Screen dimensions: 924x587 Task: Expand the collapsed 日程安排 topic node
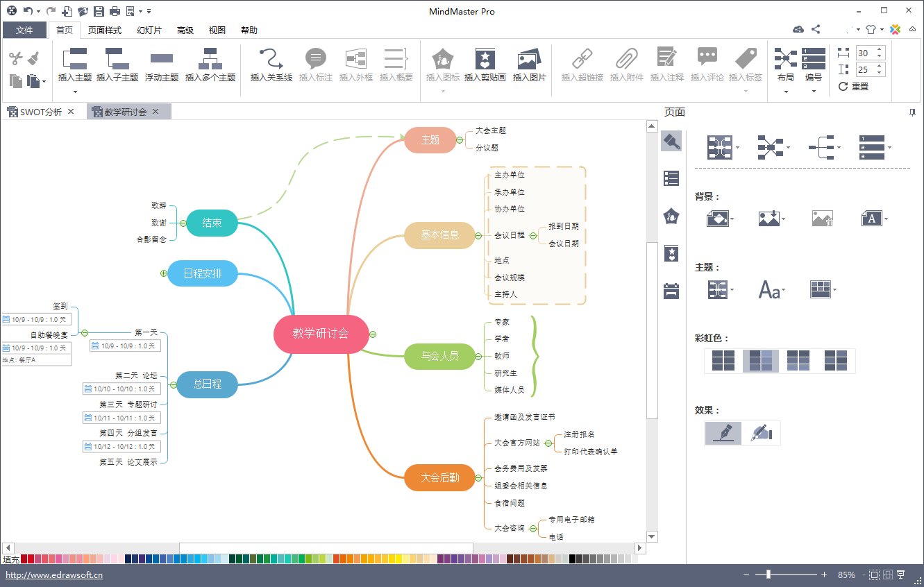[x=164, y=273]
